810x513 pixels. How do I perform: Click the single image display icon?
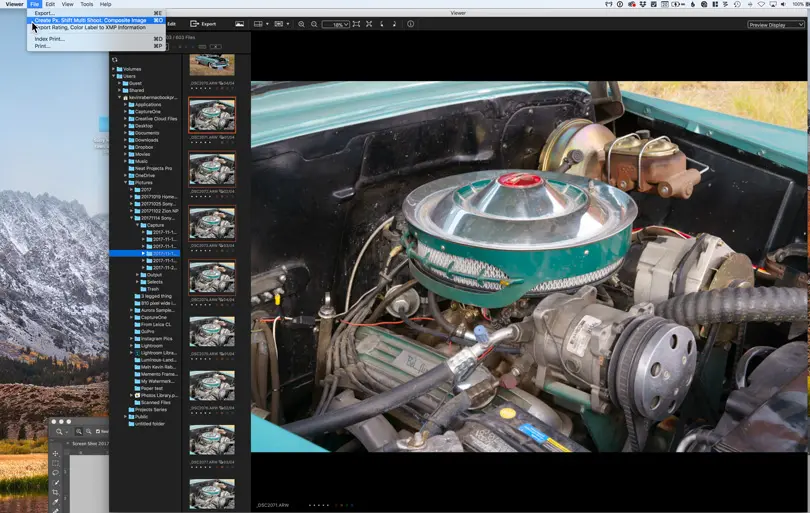(240, 23)
